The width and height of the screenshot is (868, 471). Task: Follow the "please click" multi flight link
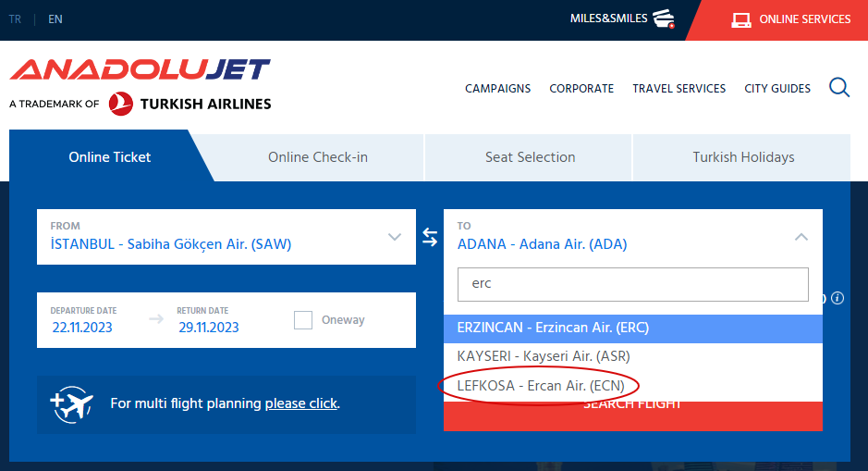[x=300, y=403]
